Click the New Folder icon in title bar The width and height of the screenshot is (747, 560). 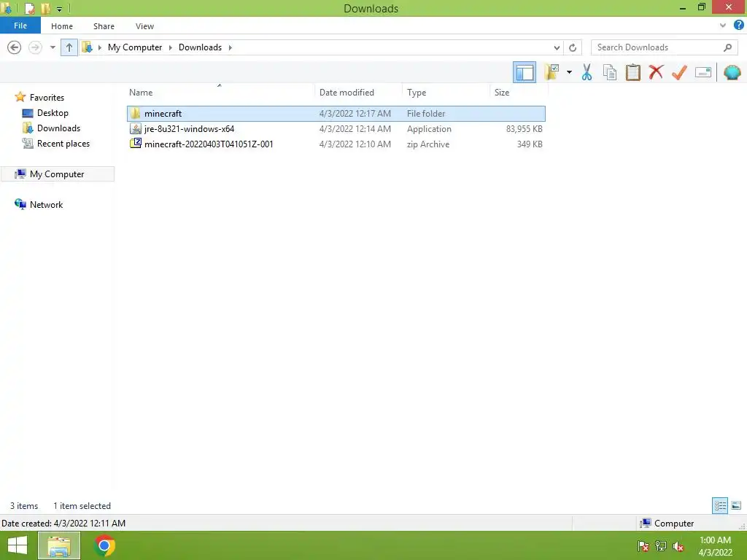[46, 8]
